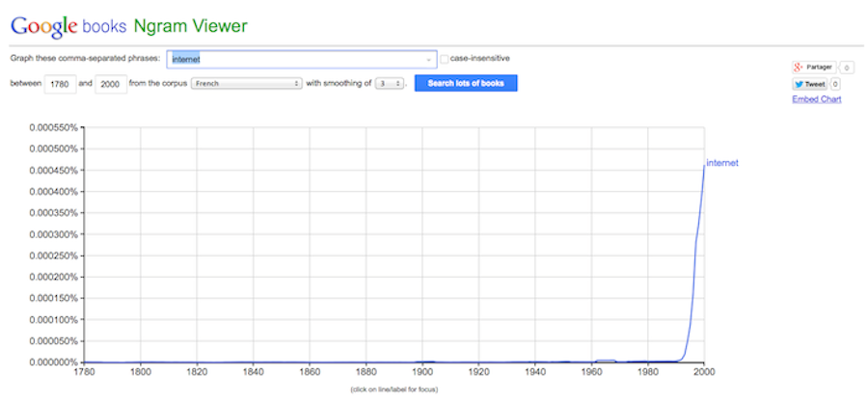Screen dimensions: 868x404
Task: Click the books link beside the Google logo
Action: 104,26
